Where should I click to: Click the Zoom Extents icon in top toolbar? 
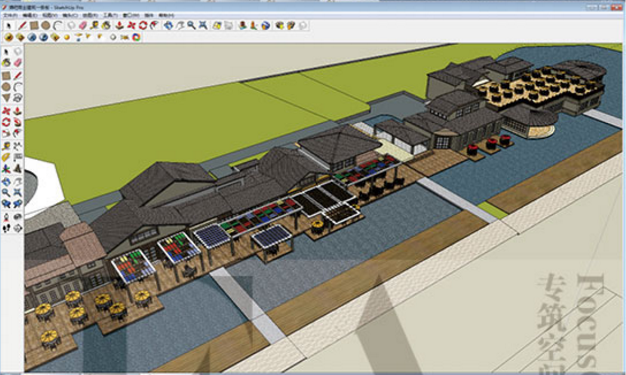(x=203, y=26)
